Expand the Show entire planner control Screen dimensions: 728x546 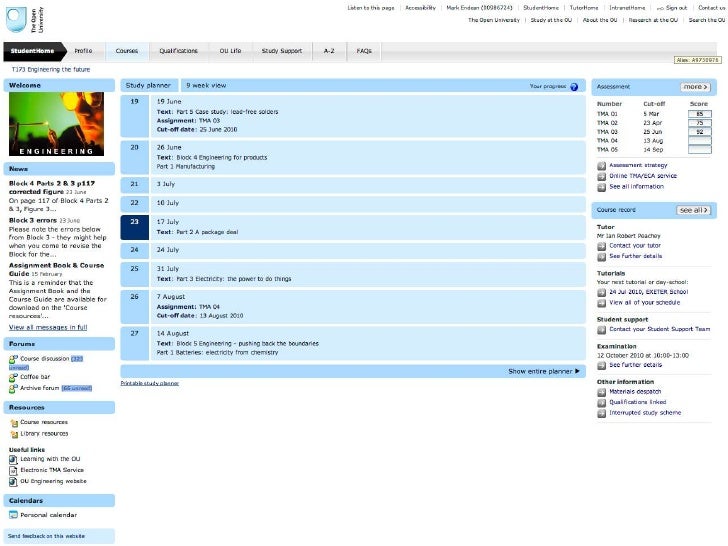[544, 371]
